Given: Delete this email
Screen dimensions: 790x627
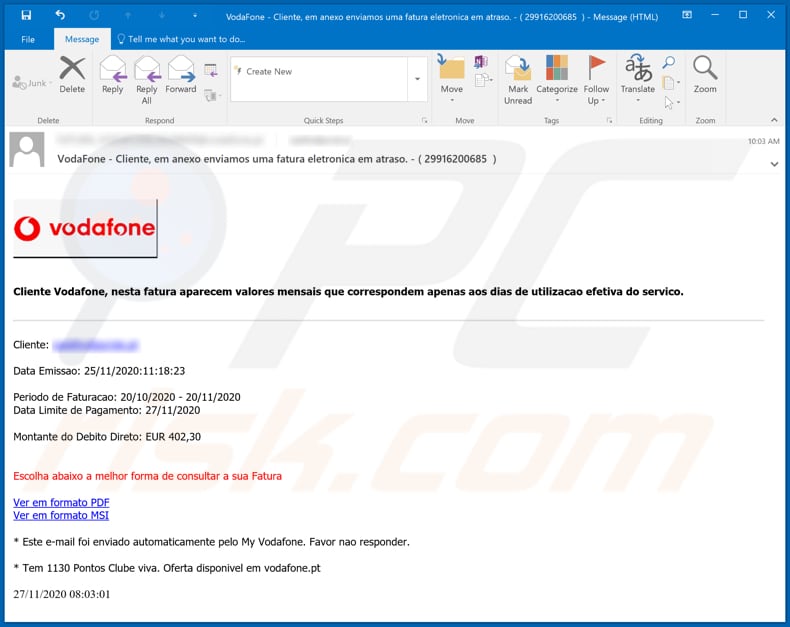Looking at the screenshot, I should [72, 75].
